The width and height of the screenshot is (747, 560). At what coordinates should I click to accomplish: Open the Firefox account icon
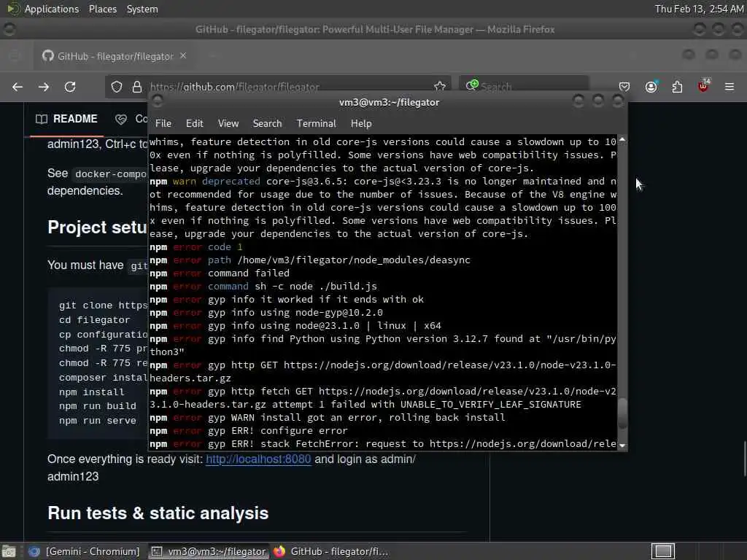651,87
